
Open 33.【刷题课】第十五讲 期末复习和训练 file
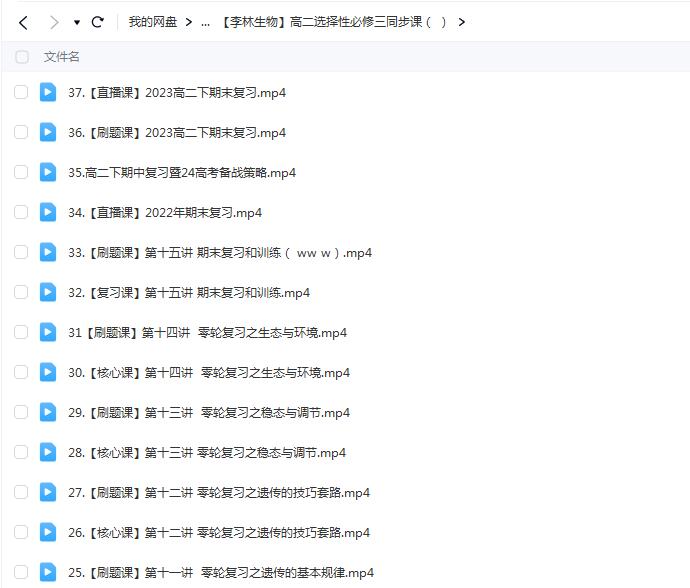pyautogui.click(x=220, y=253)
